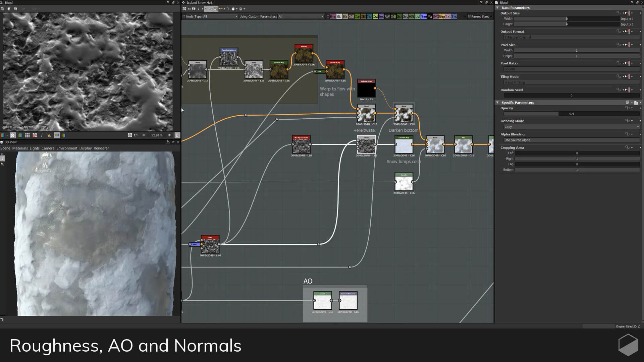Adjust the Opacity slider at 0.4
Screen dimensions: 644x362
pyautogui.click(x=571, y=114)
